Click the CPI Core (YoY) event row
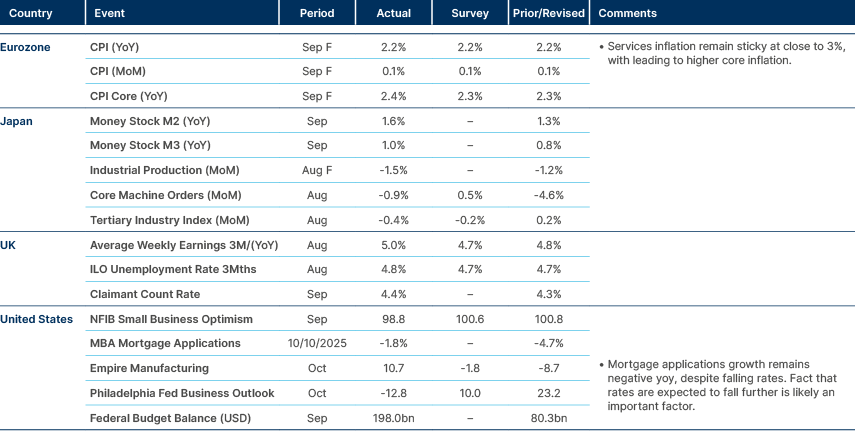Screen dimensions: 855x431 [128, 96]
